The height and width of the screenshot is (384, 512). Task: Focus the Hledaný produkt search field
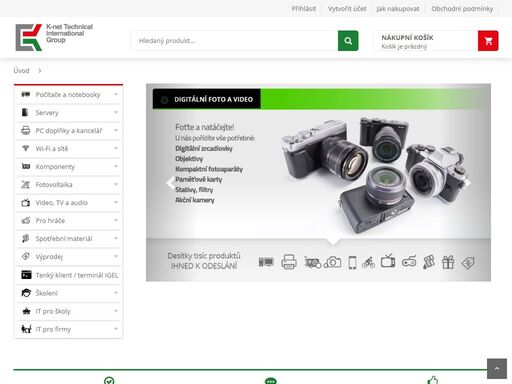point(235,41)
